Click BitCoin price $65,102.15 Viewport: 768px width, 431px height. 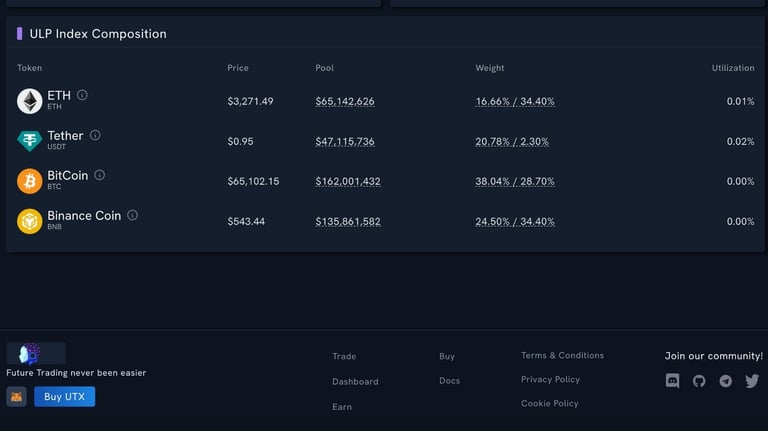coord(253,181)
